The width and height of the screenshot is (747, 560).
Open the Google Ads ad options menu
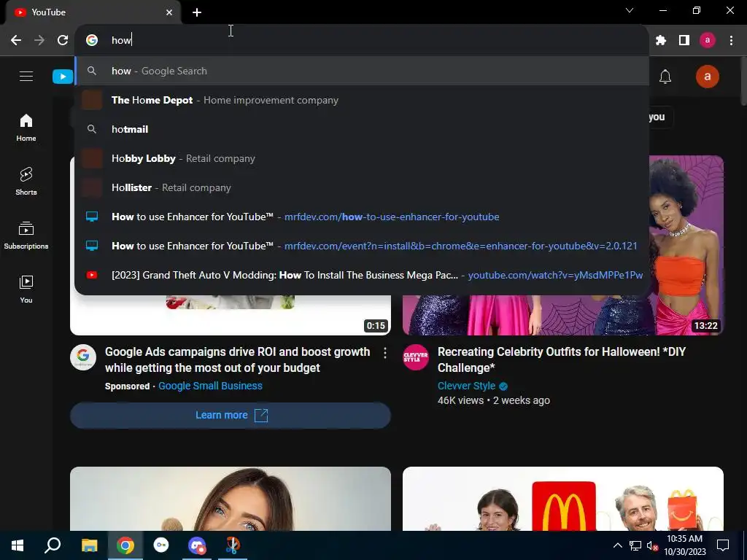(385, 353)
